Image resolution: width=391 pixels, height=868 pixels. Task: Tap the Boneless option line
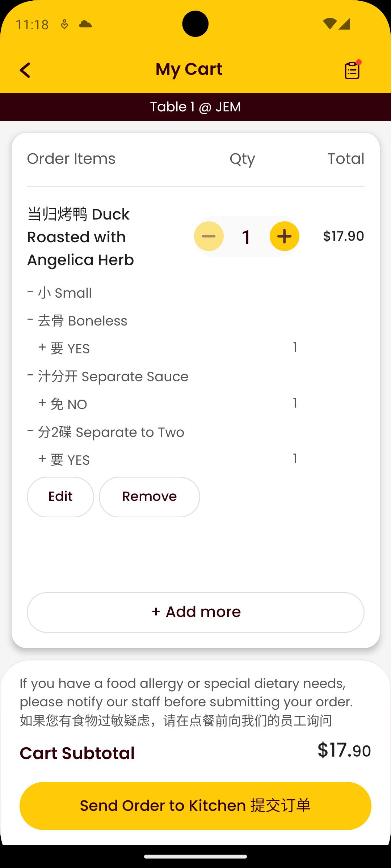(77, 321)
